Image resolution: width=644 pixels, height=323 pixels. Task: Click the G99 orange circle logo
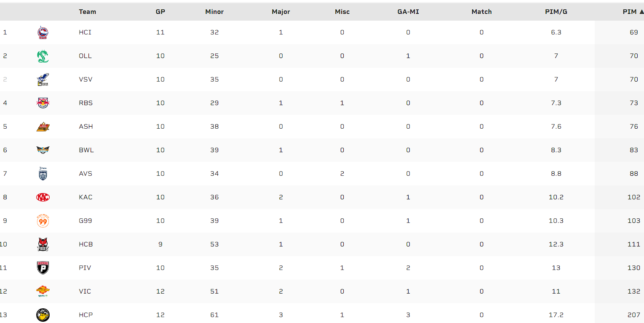(x=43, y=221)
